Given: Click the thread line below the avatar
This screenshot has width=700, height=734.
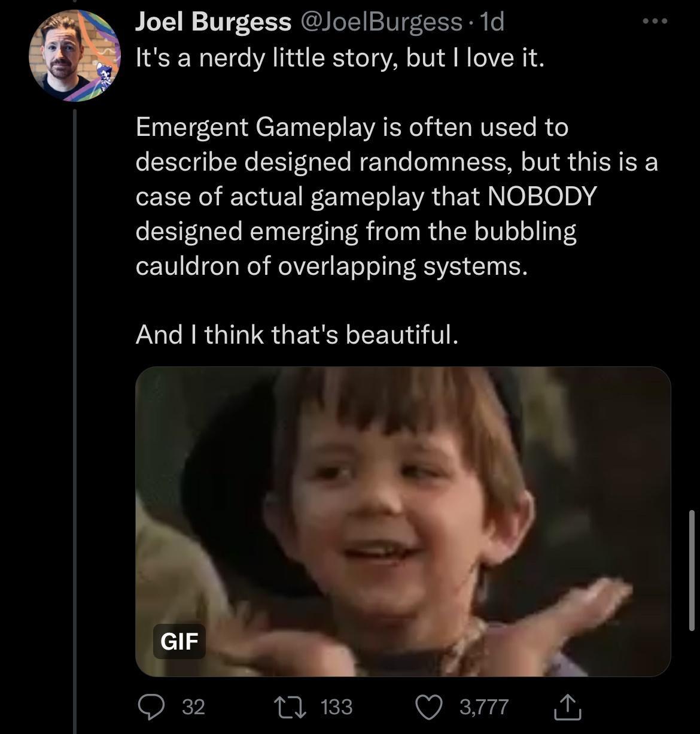Looking at the screenshot, I should pos(75,419).
